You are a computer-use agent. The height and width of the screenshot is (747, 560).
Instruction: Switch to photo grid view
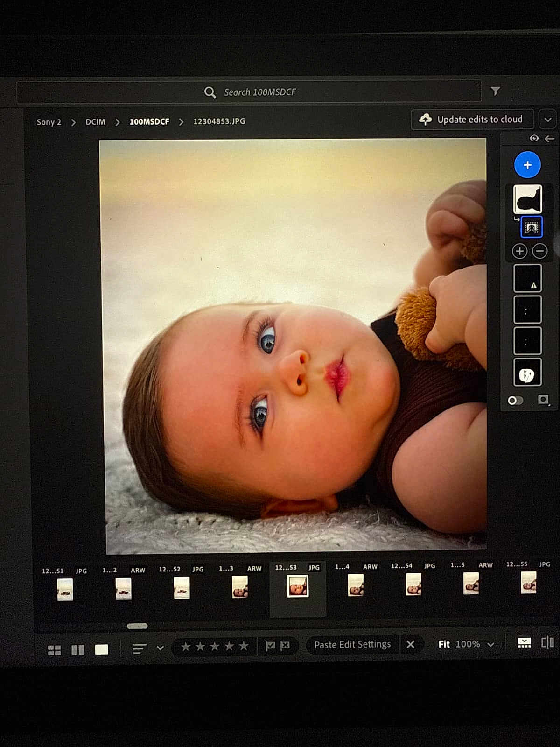pyautogui.click(x=54, y=650)
